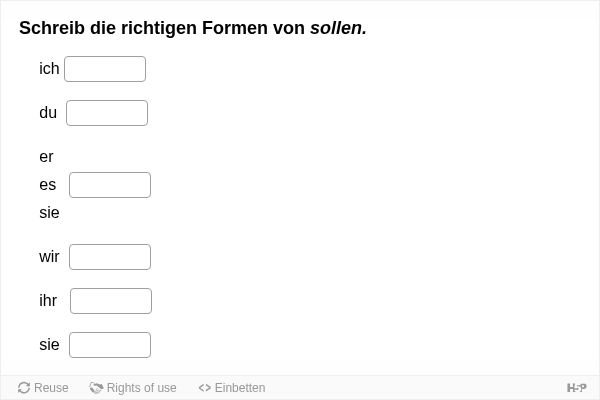This screenshot has width=600, height=400.
Task: Click the italic word sollen in the heading
Action: tap(336, 28)
